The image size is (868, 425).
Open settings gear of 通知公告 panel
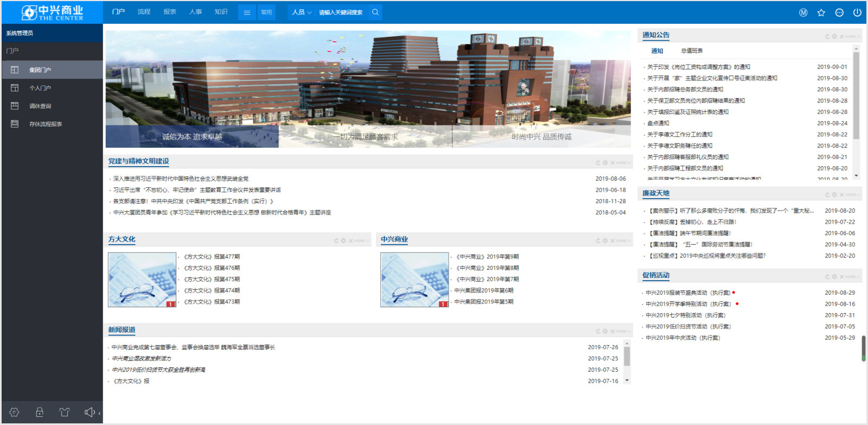click(834, 36)
